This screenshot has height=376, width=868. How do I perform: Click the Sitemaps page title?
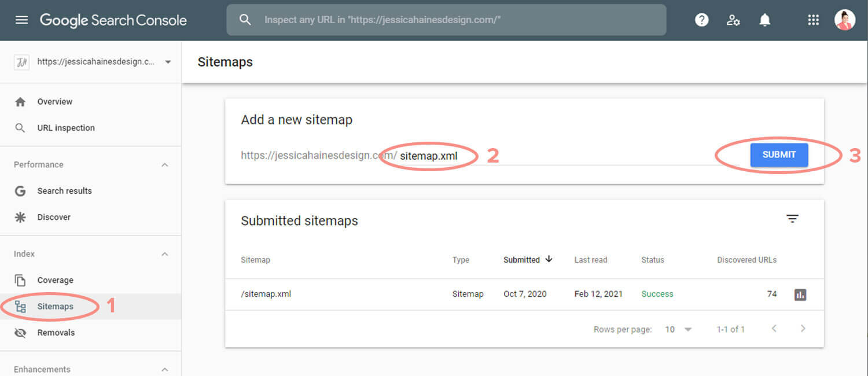225,62
